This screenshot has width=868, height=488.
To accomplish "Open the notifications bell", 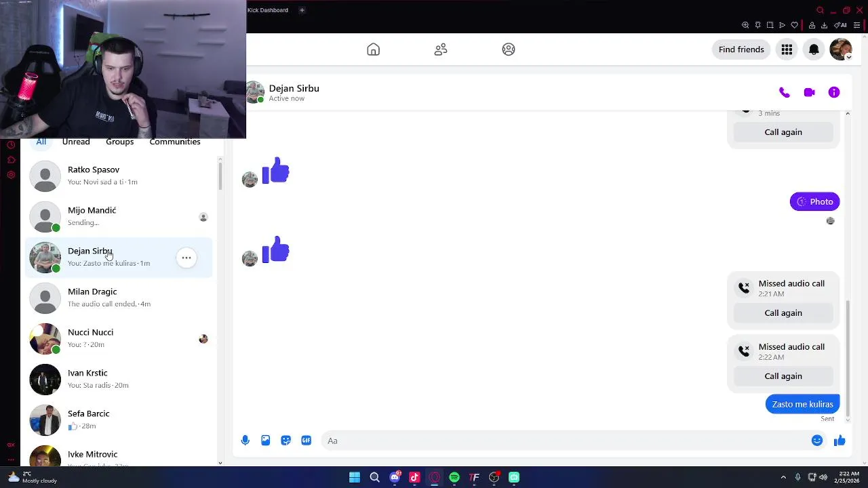I will 814,49.
